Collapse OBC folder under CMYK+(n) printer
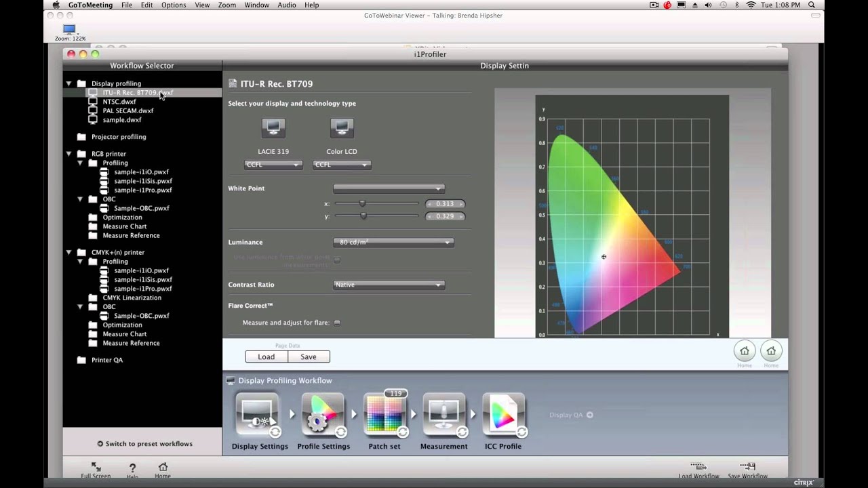The image size is (868, 488). pos(80,306)
